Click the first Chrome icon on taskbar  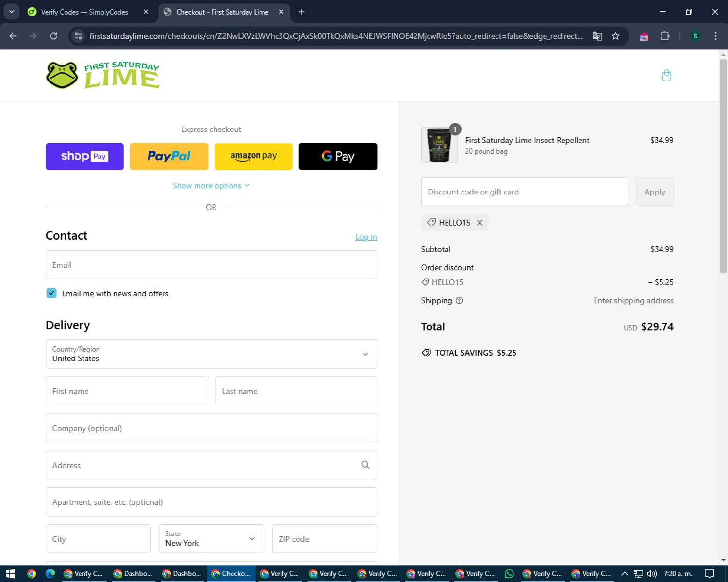(32, 574)
